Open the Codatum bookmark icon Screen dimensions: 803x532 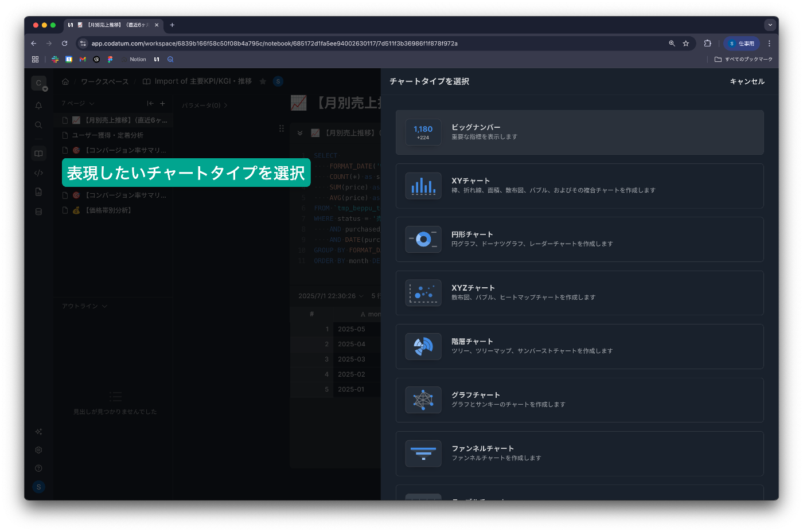[x=156, y=59]
